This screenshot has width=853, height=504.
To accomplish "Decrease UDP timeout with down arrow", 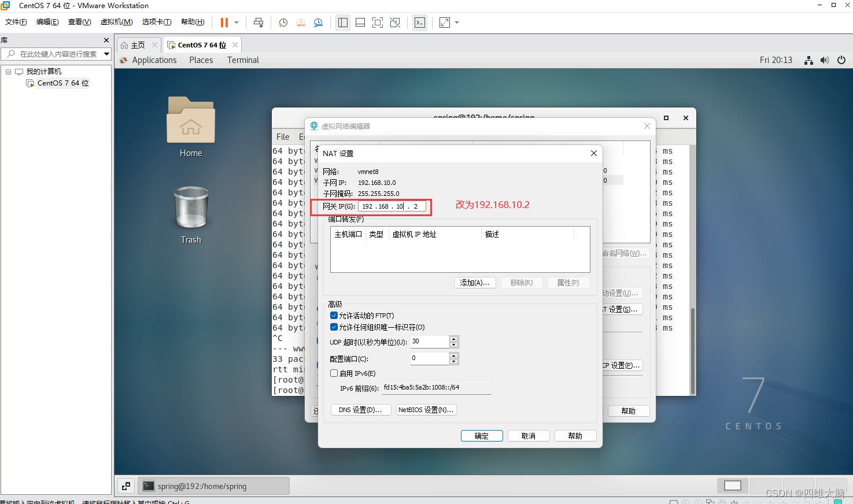I will [454, 345].
